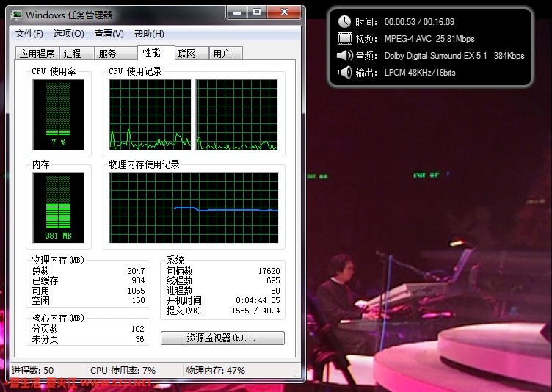The width and height of the screenshot is (552, 392).
Task: Click the output text LPCM 48KHz/16bits
Action: (420, 73)
